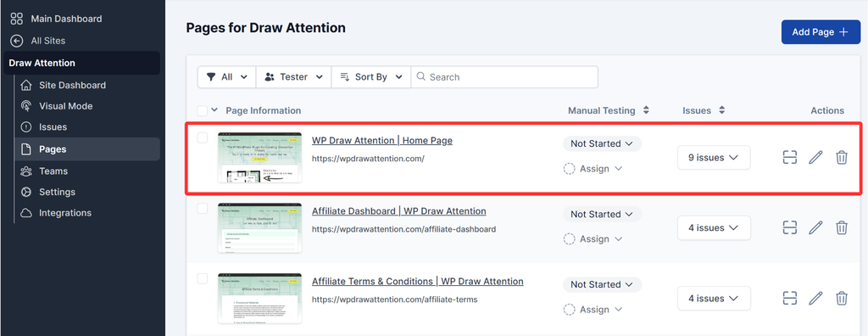Open Not Started status for Home Page

click(x=602, y=143)
